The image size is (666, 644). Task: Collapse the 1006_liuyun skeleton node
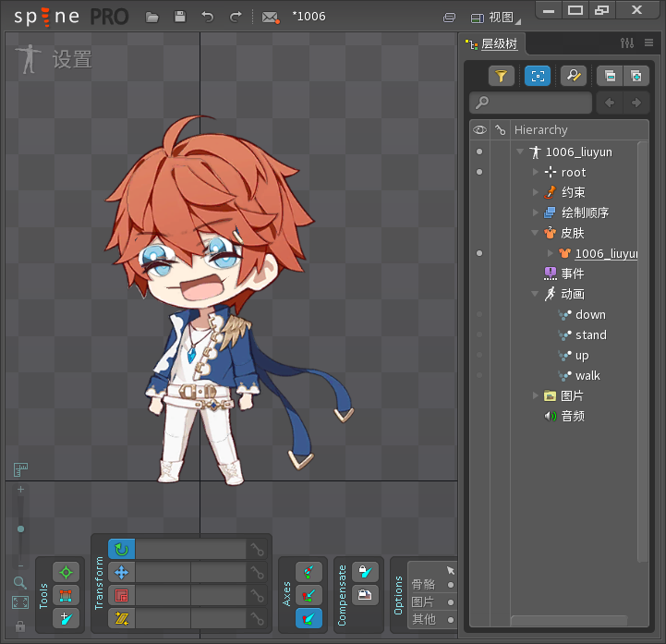pos(519,152)
